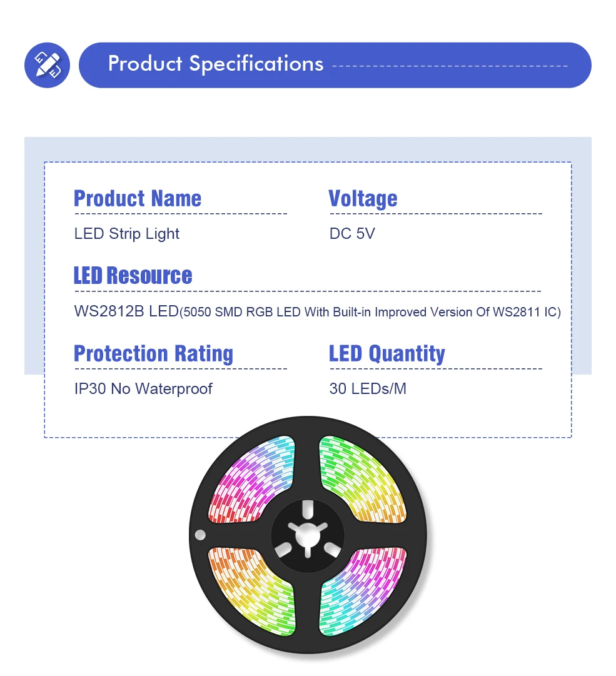Click the DC 5V value
Screen dimensions: 616x676
352,234
